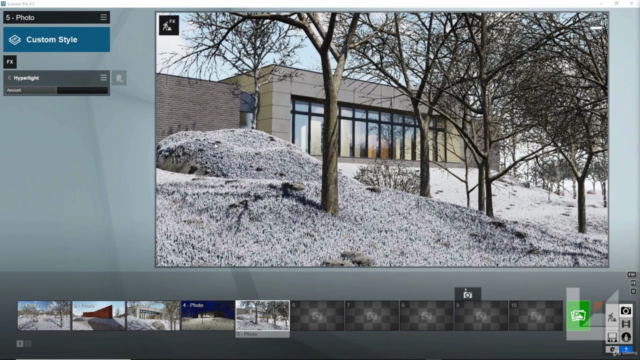The image size is (640, 360).
Task: Open 360 panorama mode icon
Action: [x=626, y=337]
